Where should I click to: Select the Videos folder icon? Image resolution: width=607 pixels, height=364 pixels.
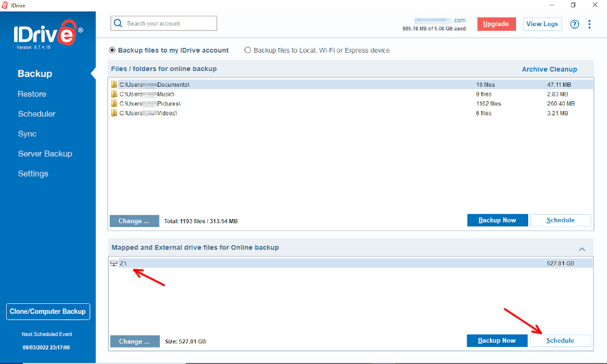pos(114,113)
